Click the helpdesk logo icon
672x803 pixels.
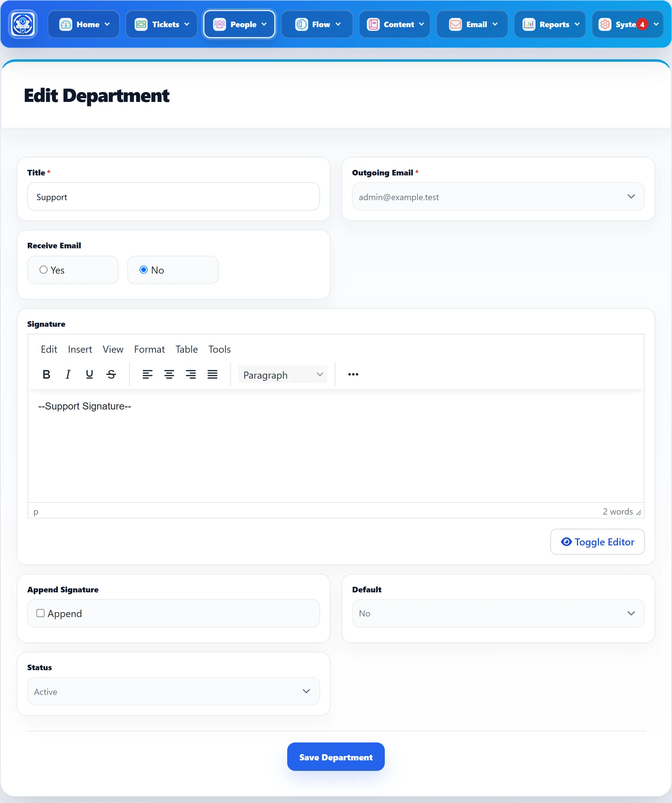[x=23, y=24]
